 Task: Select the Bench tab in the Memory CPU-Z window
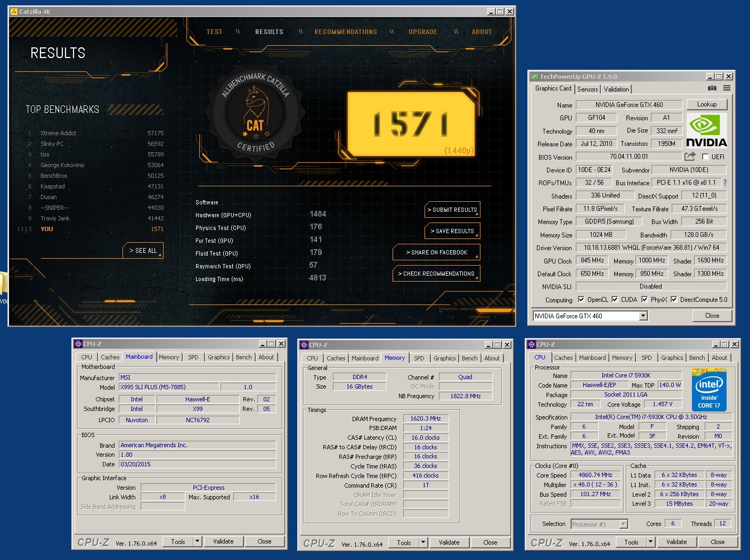click(469, 358)
